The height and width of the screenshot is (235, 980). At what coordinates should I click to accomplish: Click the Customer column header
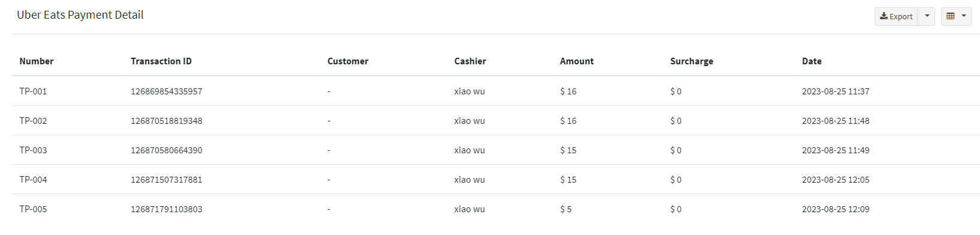tap(348, 61)
